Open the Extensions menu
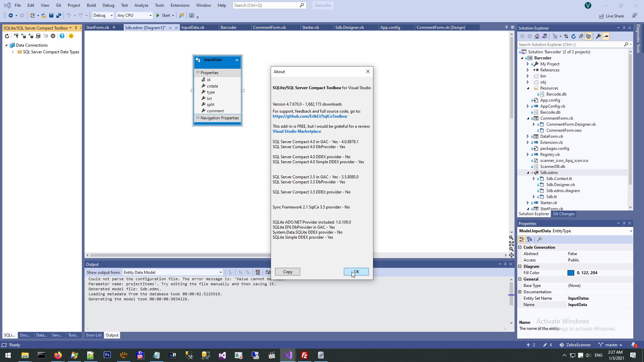This screenshot has width=644, height=362. pos(180,5)
